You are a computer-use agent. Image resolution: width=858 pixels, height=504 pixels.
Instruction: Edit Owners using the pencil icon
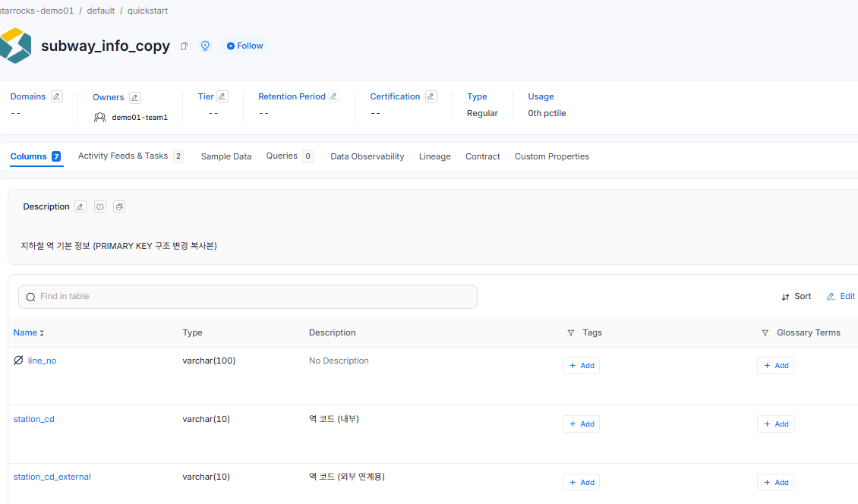(x=135, y=97)
